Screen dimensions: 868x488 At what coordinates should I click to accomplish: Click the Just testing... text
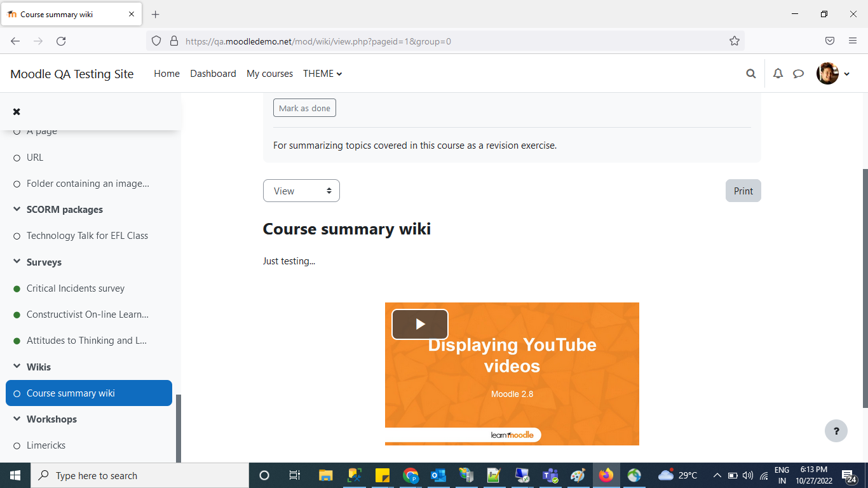289,261
